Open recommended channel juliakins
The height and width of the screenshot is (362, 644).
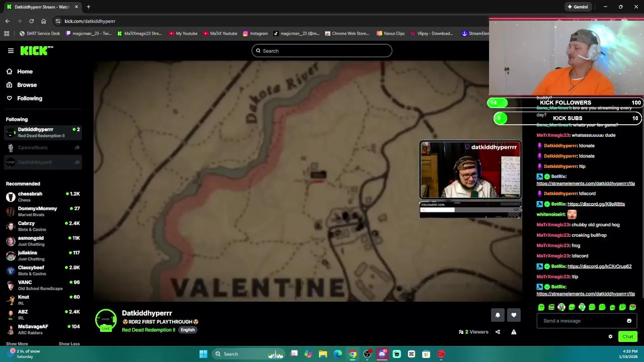[x=43, y=255]
